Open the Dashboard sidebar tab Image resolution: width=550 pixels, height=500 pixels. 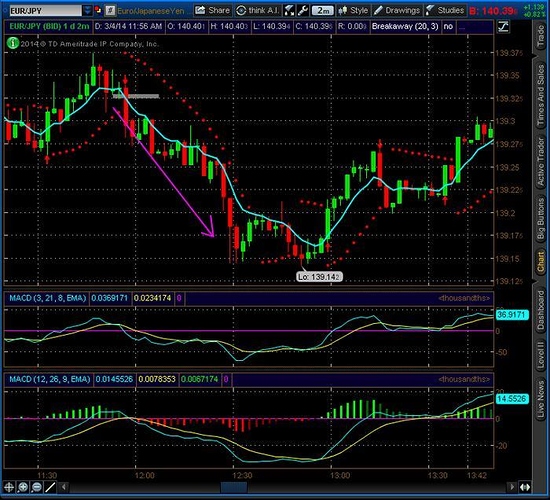pos(541,309)
